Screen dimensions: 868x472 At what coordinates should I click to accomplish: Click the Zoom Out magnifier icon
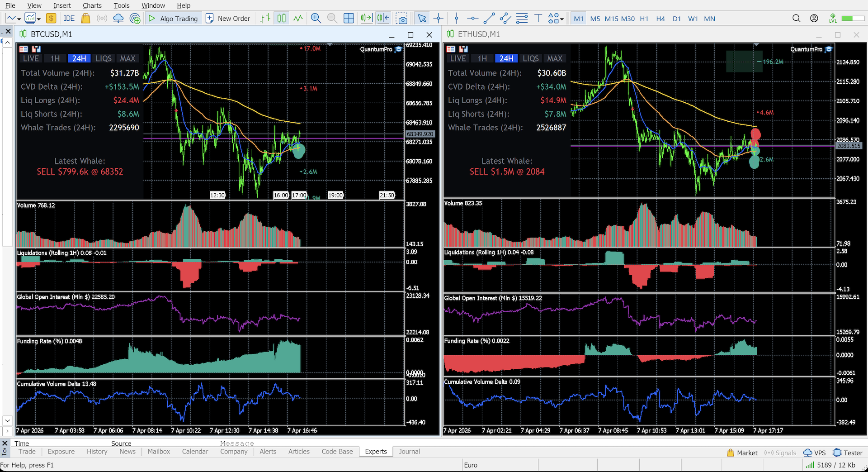[x=332, y=19]
